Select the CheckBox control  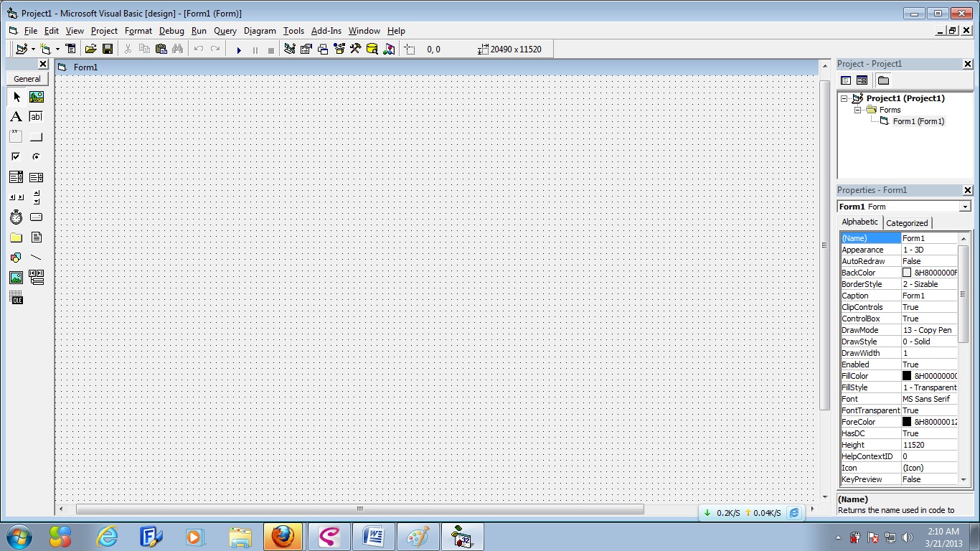click(16, 156)
